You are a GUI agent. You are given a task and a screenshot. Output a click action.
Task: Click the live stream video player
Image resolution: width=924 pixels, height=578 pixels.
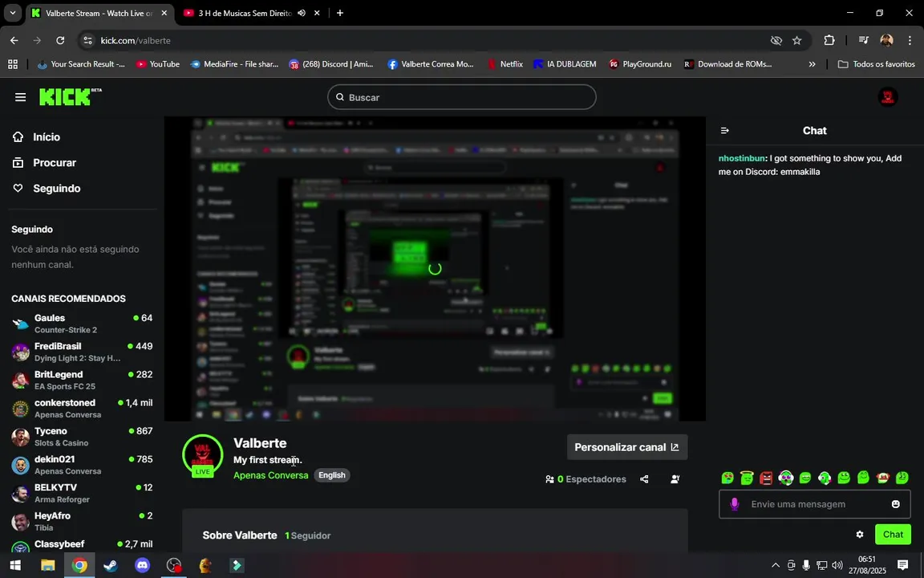coord(435,269)
